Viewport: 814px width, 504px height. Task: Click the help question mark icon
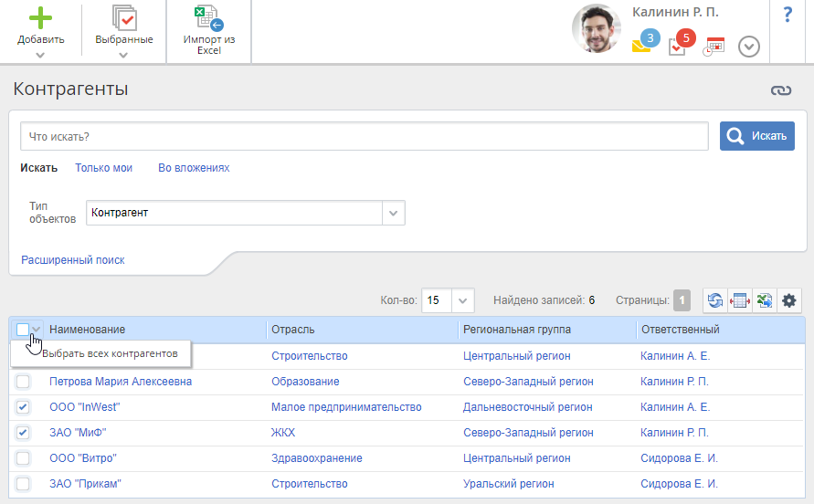coord(788,16)
